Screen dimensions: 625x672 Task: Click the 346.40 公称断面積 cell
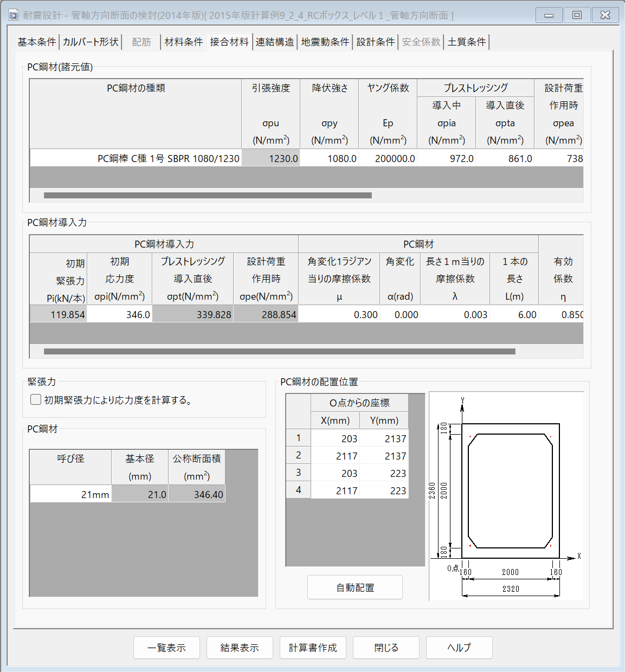(x=197, y=494)
